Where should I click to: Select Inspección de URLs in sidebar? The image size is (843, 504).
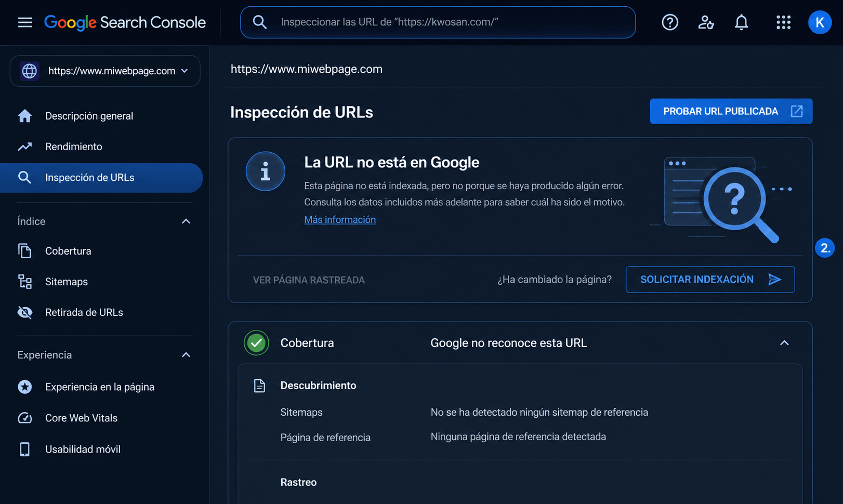tap(101, 178)
